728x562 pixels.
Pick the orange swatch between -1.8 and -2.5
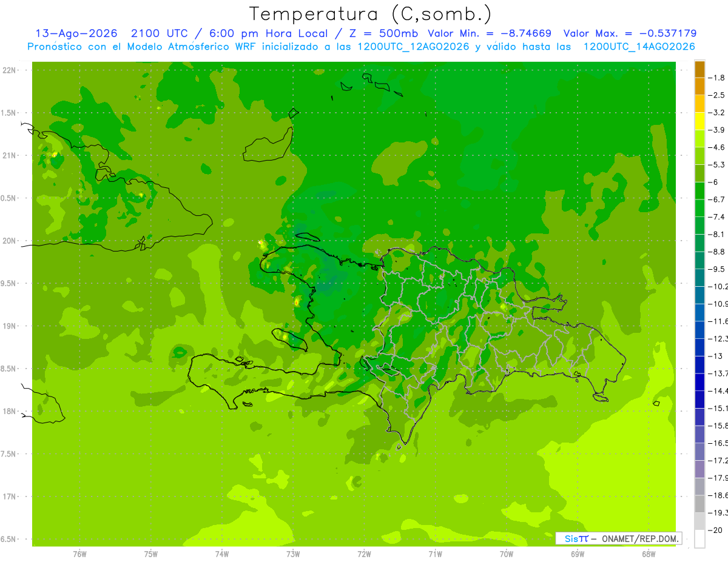tap(699, 86)
